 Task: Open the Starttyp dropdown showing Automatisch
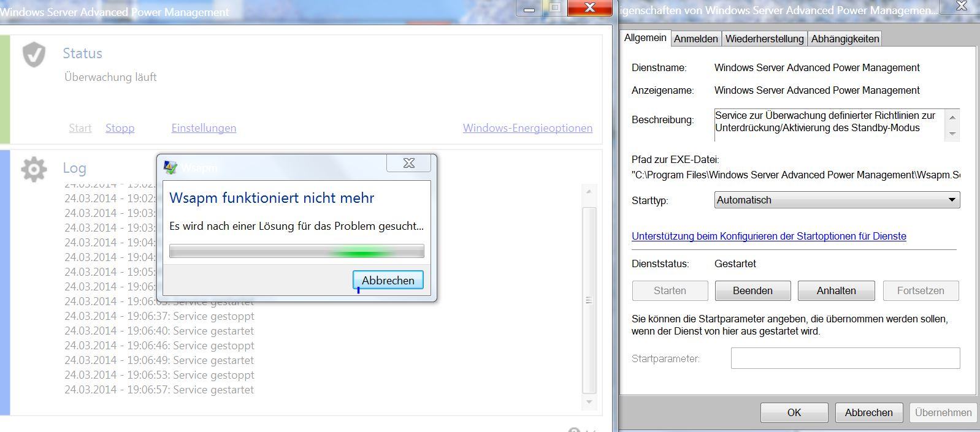837,200
